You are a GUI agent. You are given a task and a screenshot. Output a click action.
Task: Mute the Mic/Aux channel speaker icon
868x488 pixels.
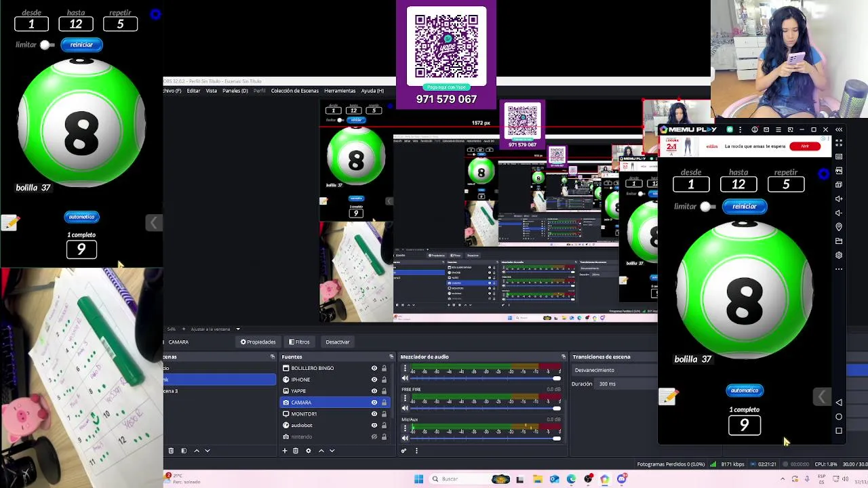(x=405, y=438)
